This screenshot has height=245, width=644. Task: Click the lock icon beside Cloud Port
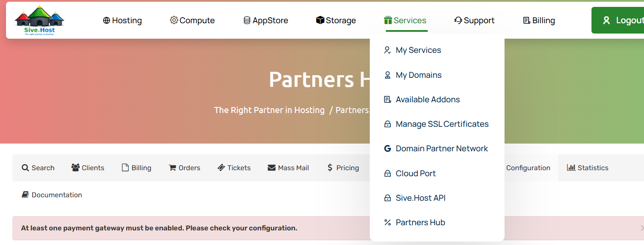pyautogui.click(x=387, y=174)
